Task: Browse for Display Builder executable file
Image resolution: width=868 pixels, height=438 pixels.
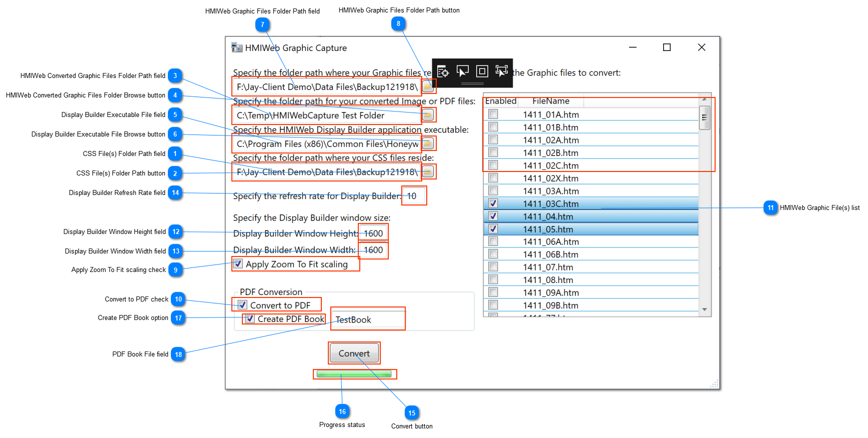Action: tap(428, 143)
